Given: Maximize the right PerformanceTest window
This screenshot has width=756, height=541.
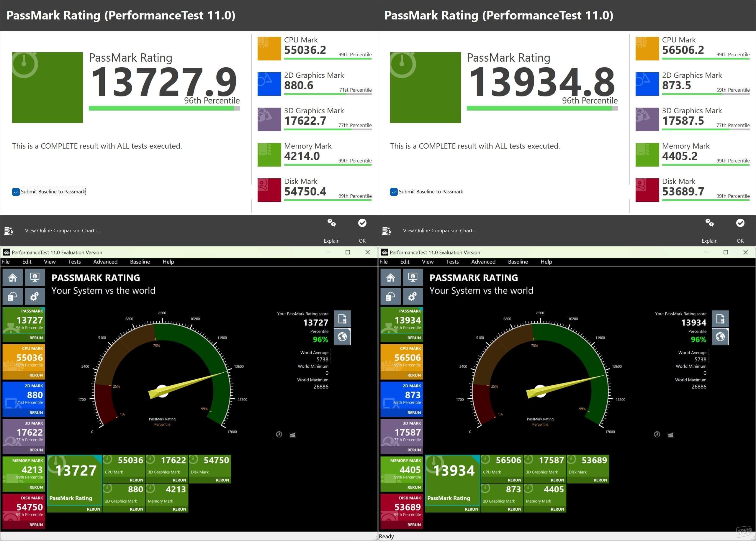Looking at the screenshot, I should point(726,252).
